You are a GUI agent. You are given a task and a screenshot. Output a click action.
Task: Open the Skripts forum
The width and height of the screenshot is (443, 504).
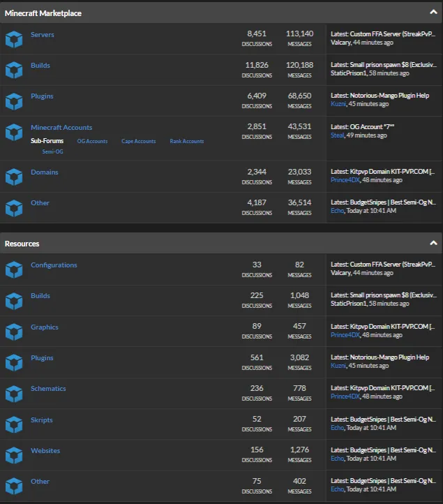click(x=42, y=420)
